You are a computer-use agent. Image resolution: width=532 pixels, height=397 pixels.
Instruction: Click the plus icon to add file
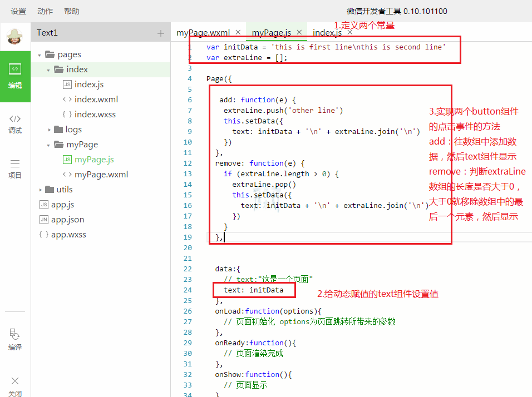coord(161,33)
